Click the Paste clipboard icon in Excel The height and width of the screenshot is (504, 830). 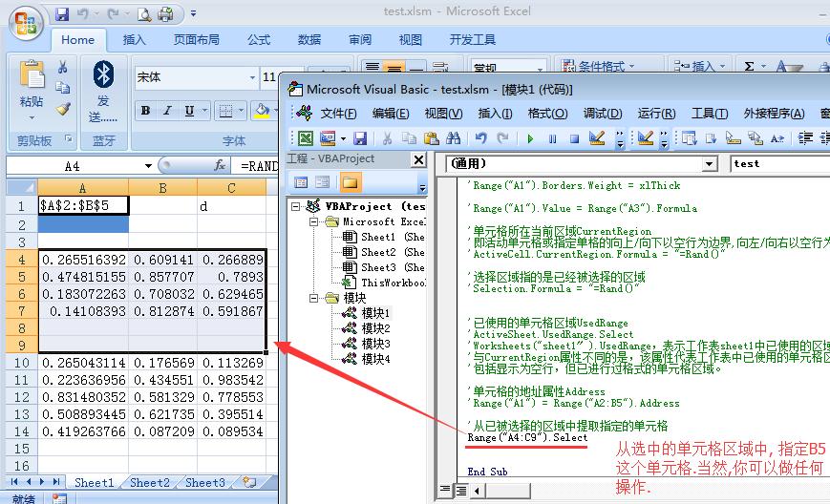coord(32,74)
